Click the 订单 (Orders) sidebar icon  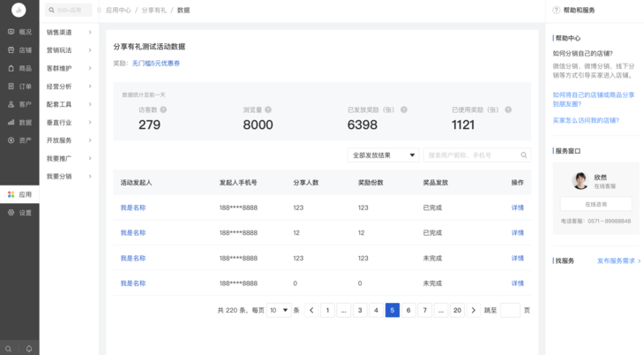click(19, 87)
